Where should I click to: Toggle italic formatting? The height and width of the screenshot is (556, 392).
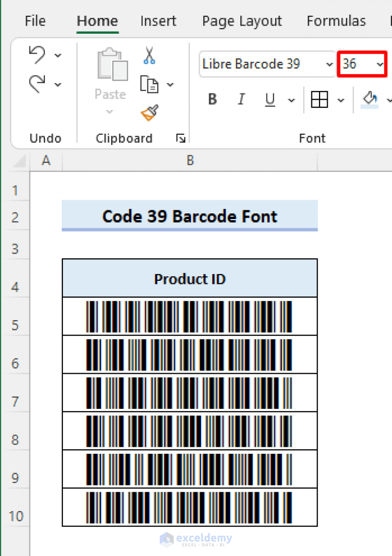[x=241, y=100]
